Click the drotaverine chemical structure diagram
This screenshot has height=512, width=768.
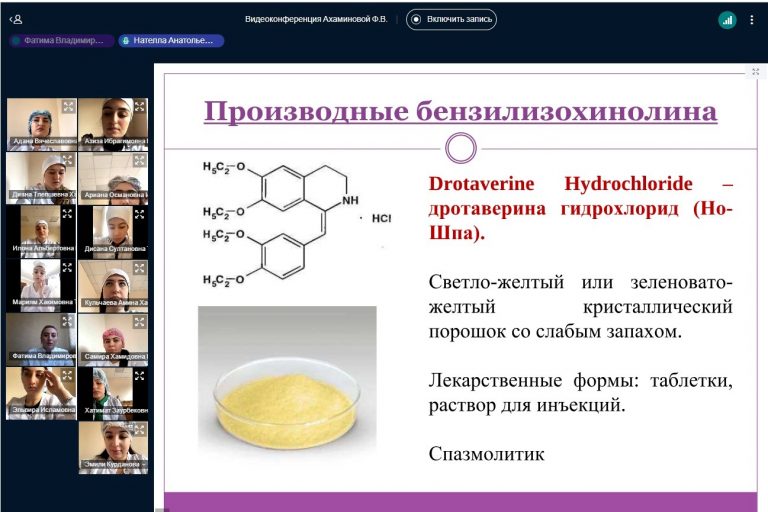[x=297, y=224]
